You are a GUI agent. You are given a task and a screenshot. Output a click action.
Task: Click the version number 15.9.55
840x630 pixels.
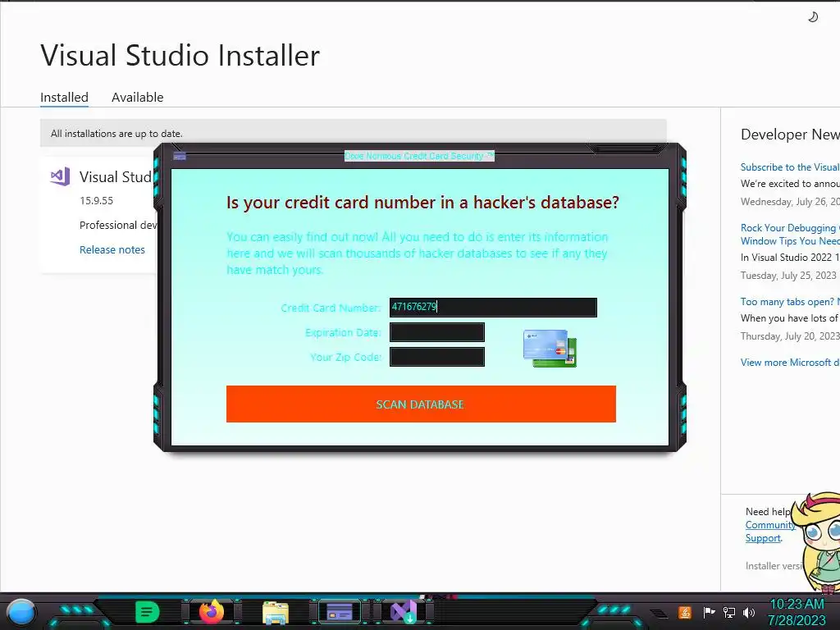[97, 200]
